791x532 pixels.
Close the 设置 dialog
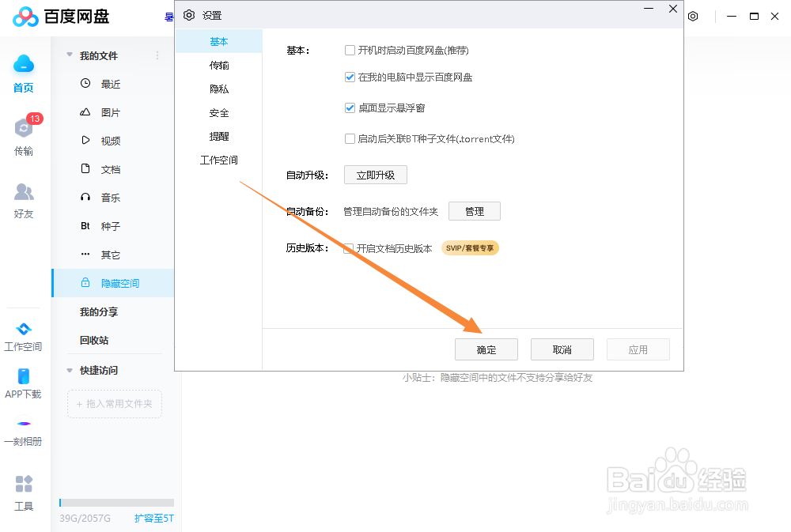tap(673, 9)
